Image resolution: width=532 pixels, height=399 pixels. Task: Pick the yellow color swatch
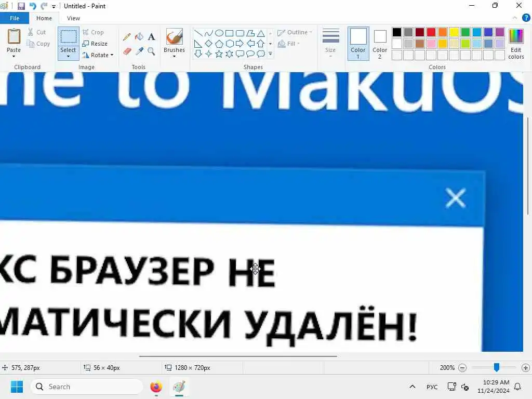pyautogui.click(x=454, y=32)
